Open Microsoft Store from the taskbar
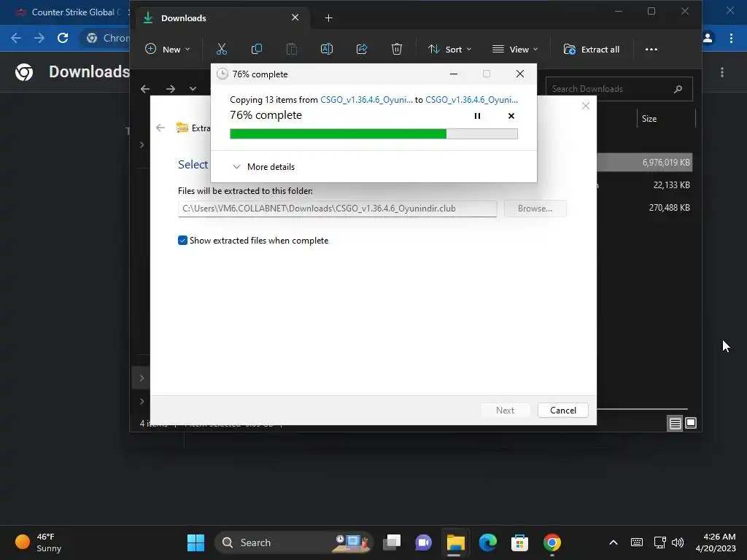 pos(519,542)
